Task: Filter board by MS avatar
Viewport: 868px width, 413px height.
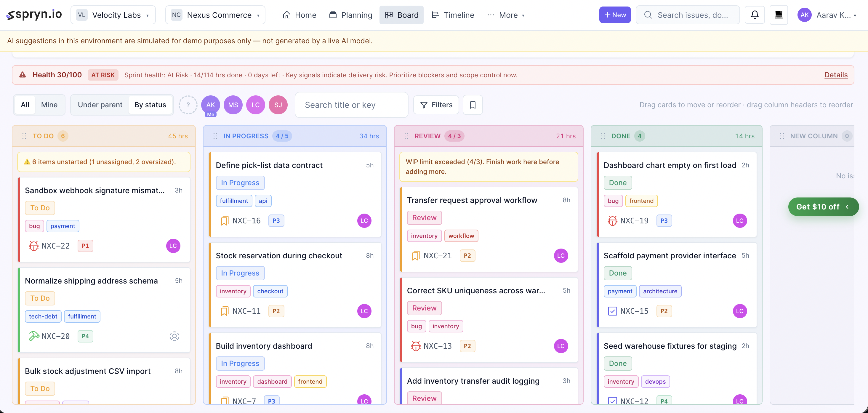Action: (x=233, y=105)
